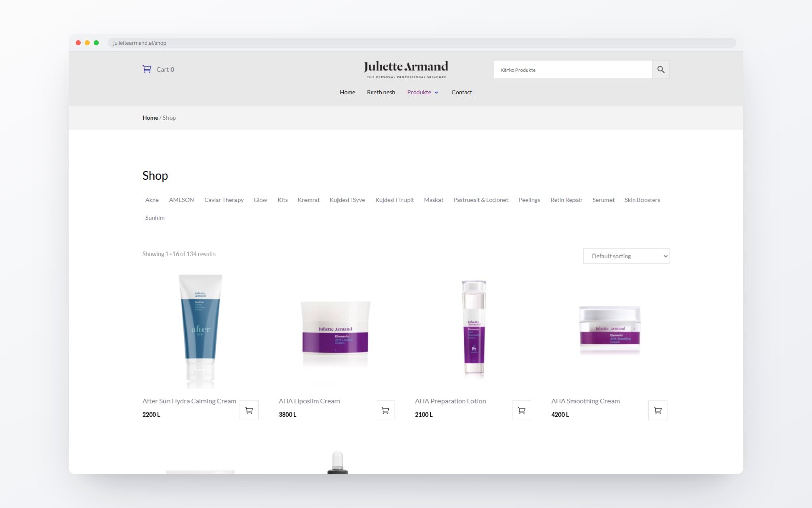Open the Rreth nesh menu item
Screen dimensions: 812x508
[381, 92]
